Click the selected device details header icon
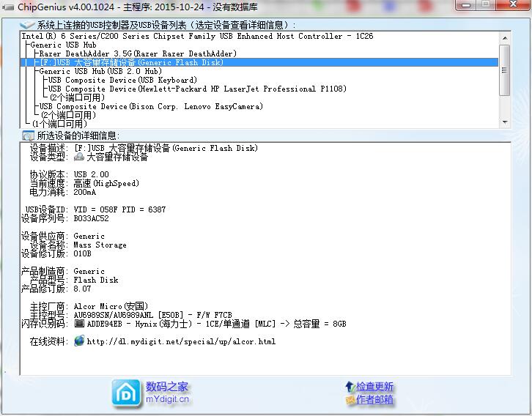This screenshot has height=416, width=532. tap(28, 136)
